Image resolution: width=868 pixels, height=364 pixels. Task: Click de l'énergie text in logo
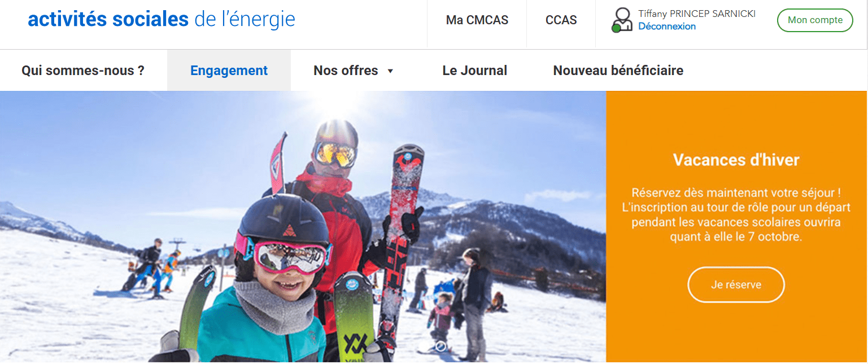click(x=244, y=20)
